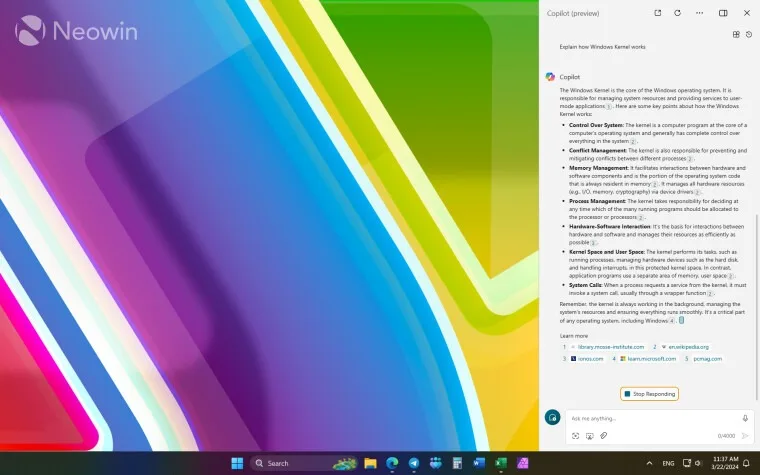Open Word from the taskbar

click(479, 463)
